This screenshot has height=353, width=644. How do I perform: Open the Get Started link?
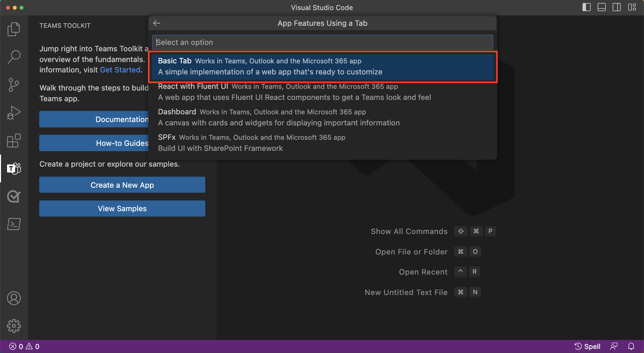click(x=120, y=70)
